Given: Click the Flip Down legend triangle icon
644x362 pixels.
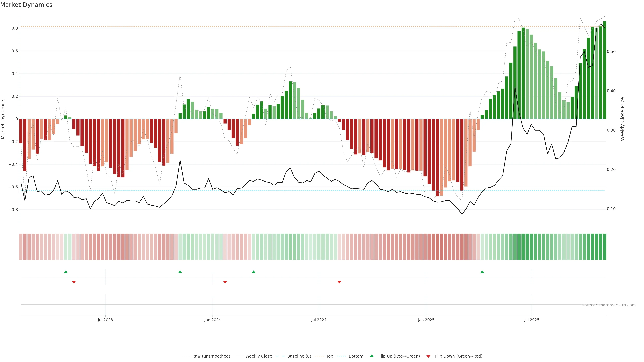Looking at the screenshot, I should point(428,356).
